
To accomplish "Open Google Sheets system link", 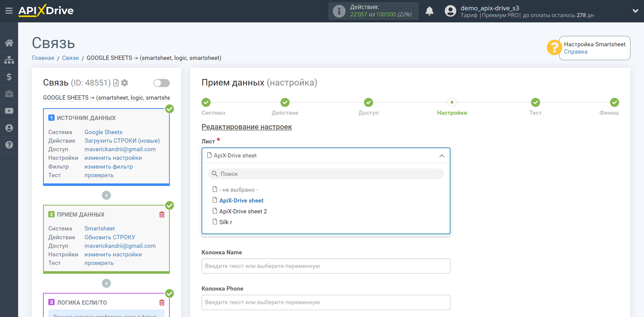I will tap(103, 132).
